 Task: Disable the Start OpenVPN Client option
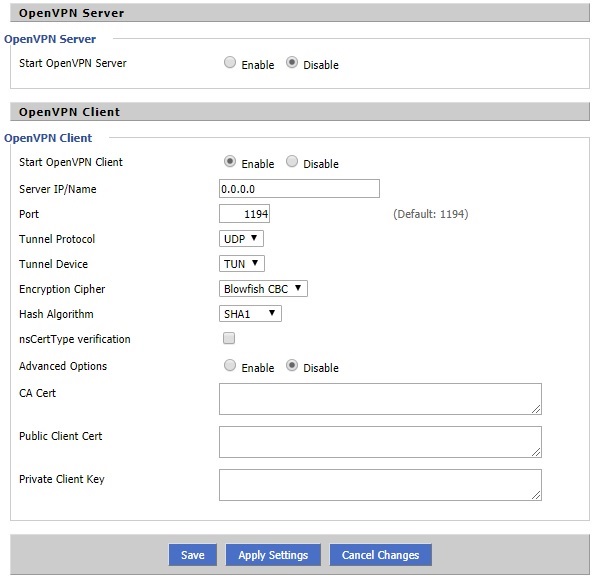292,161
